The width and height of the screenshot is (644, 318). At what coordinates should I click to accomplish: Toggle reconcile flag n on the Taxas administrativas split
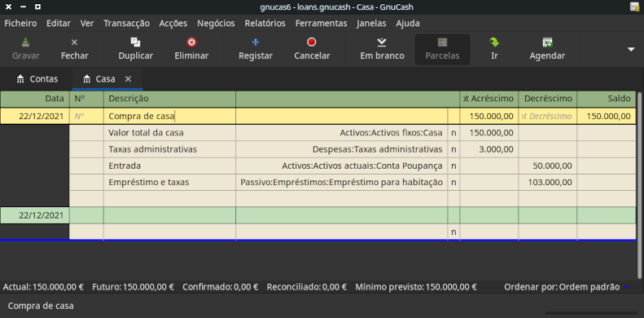click(453, 149)
